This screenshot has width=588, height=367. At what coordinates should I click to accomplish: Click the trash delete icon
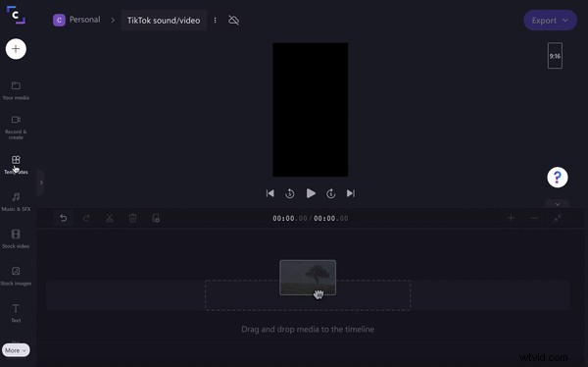tap(132, 218)
